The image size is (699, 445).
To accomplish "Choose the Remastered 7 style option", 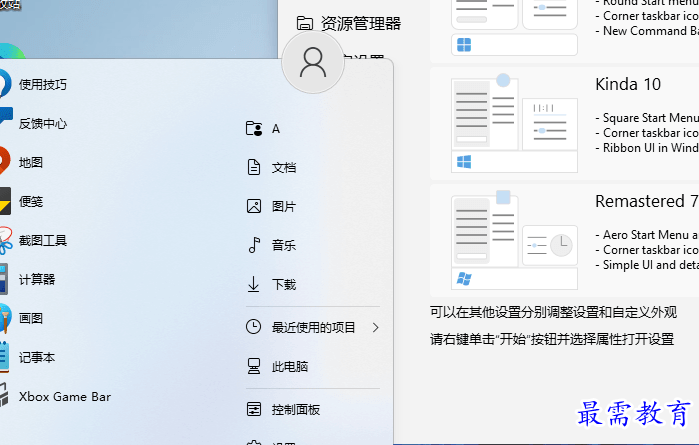I will coord(564,241).
